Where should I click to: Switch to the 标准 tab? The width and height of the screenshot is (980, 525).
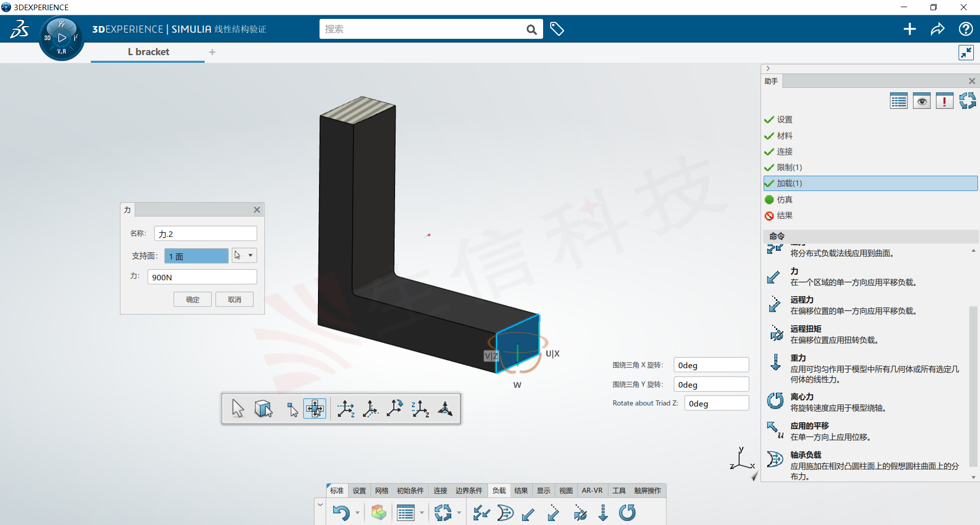click(337, 490)
